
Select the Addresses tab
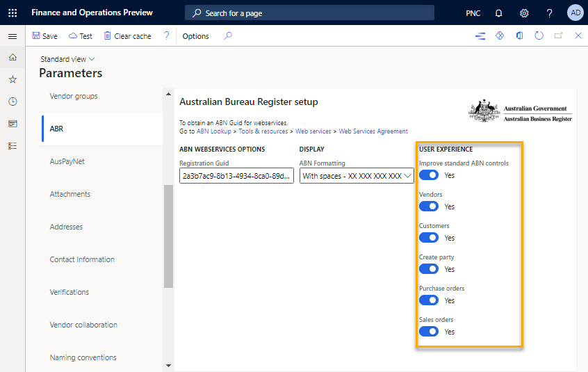[101, 227]
